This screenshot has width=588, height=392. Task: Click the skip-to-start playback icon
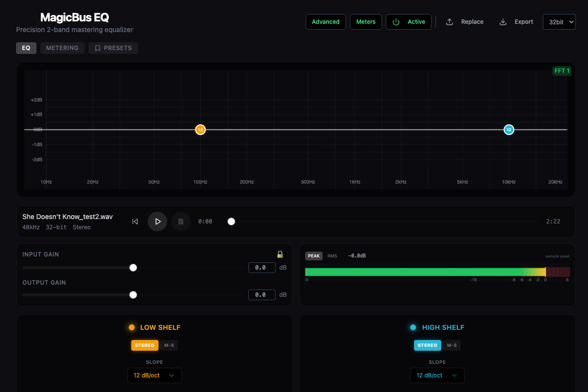(x=135, y=222)
